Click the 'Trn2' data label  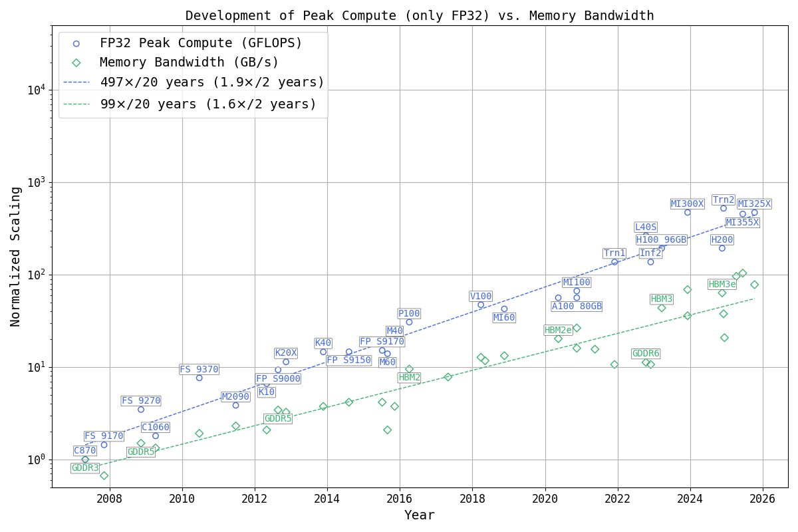tap(724, 199)
